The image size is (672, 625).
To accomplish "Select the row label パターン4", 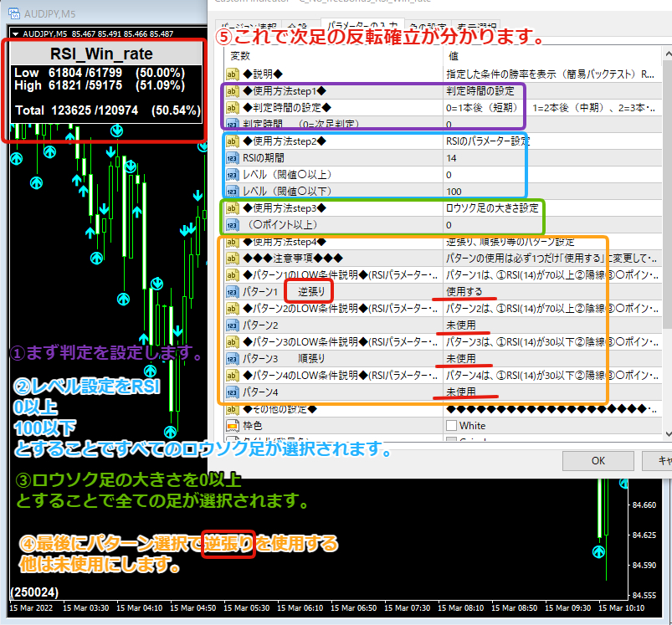I will (x=260, y=392).
